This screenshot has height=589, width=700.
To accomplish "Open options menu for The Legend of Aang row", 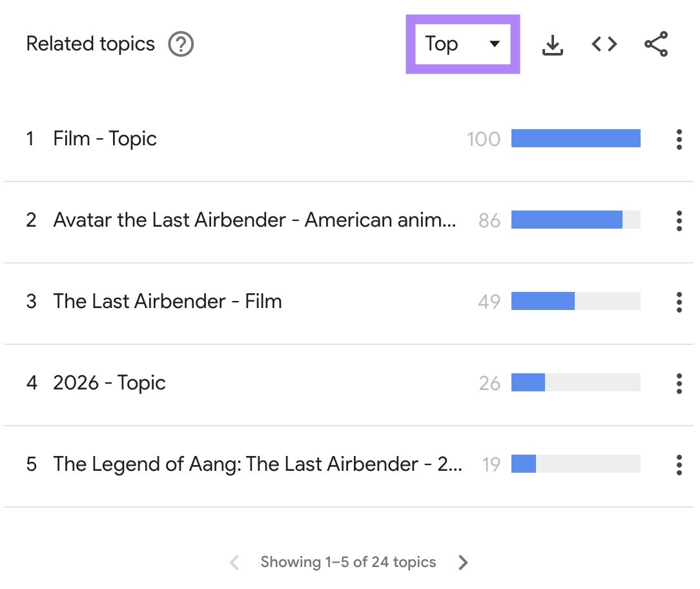I will pos(679,464).
